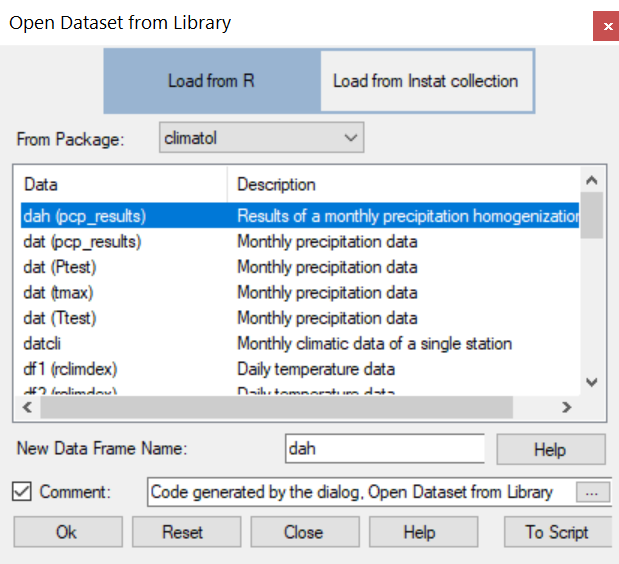619x564 pixels.
Task: Select datcli dataset row
Action: (x=300, y=344)
